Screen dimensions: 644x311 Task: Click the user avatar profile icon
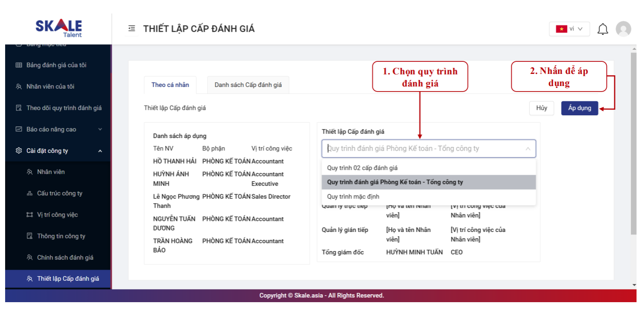[623, 29]
